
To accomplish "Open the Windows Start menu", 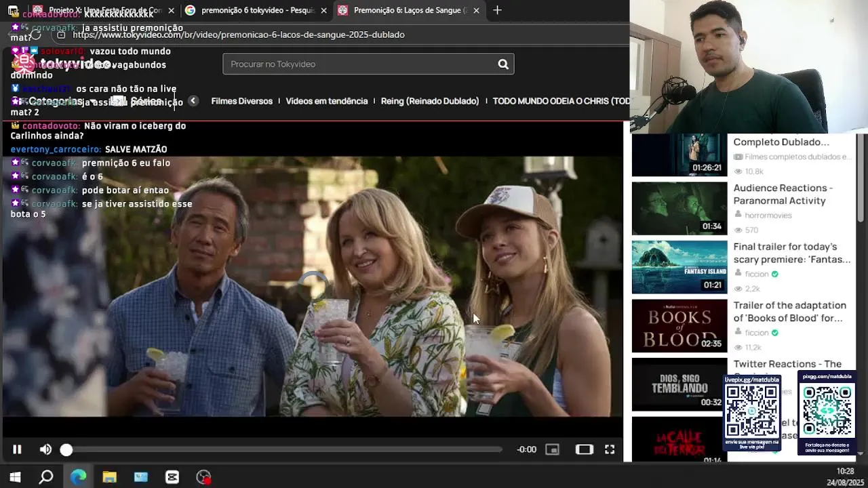I will (15, 477).
